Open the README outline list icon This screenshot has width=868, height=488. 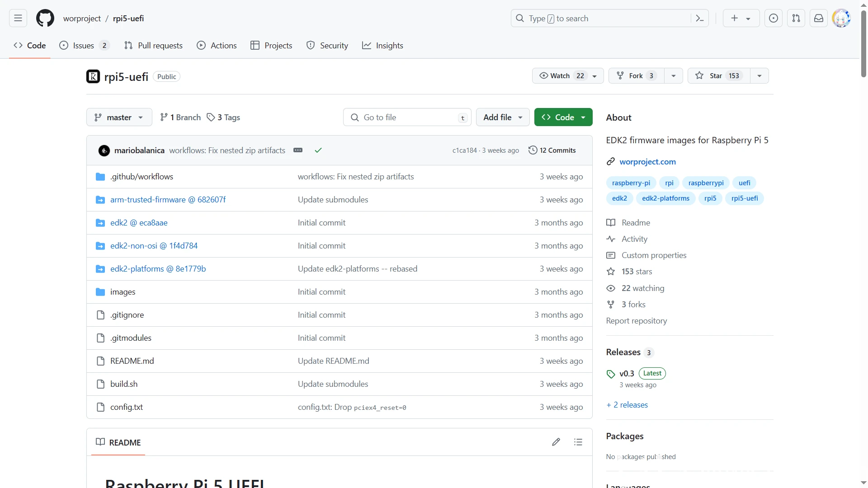(x=578, y=442)
